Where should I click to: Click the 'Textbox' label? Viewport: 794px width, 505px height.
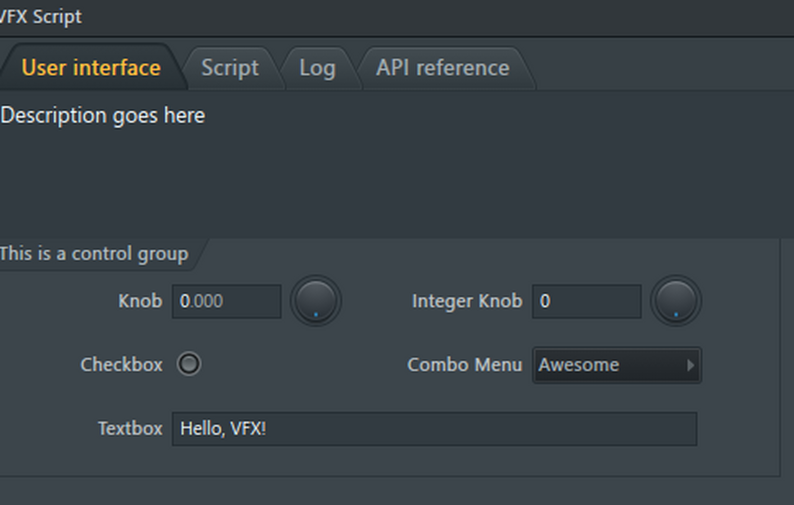[130, 429]
